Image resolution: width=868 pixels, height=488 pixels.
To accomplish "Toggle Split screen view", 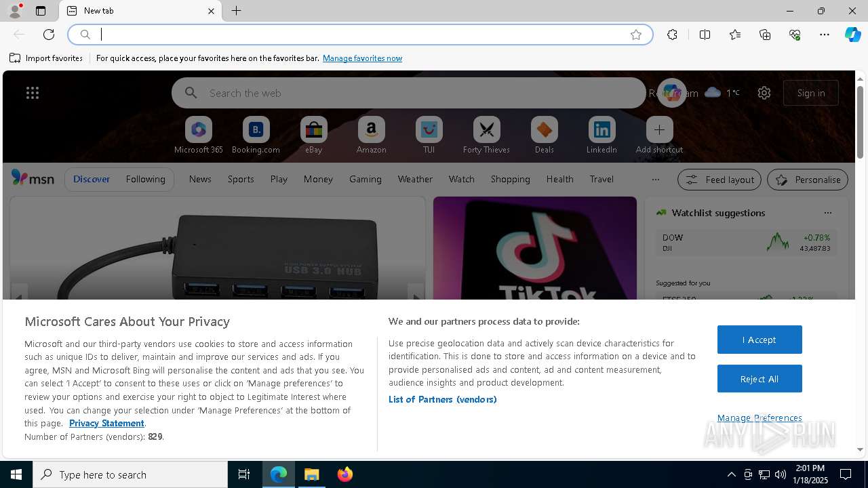I will click(x=705, y=35).
